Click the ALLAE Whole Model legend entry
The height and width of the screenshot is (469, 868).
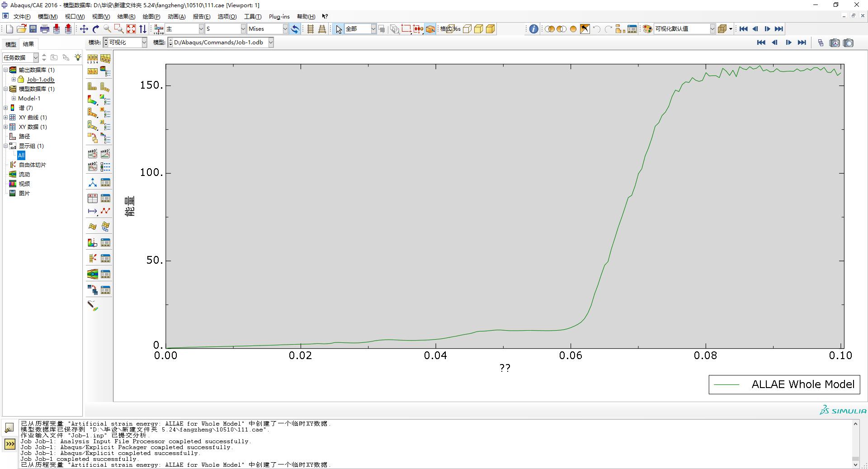click(784, 384)
